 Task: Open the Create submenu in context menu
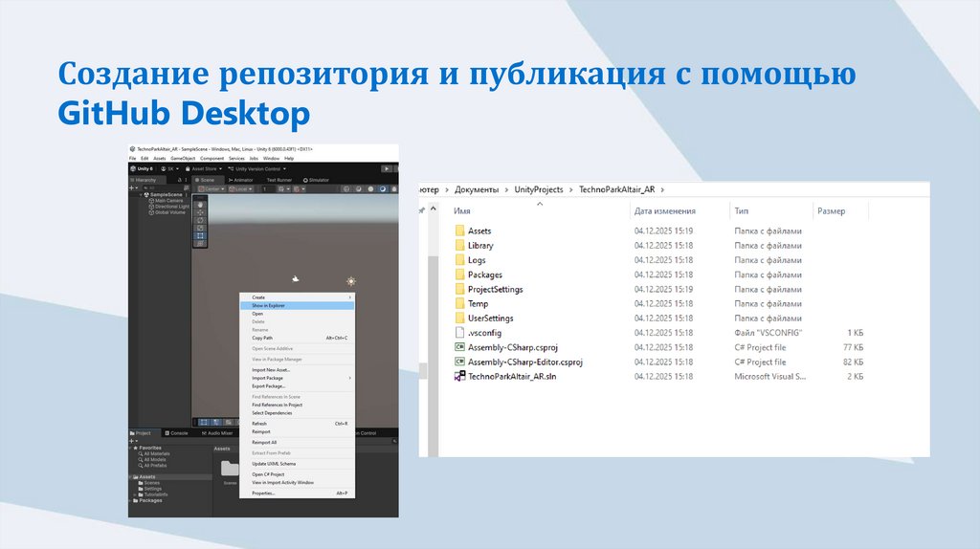click(297, 297)
